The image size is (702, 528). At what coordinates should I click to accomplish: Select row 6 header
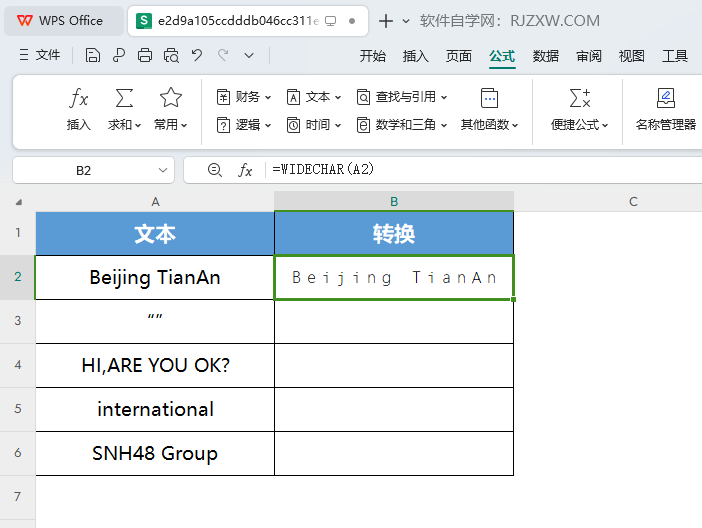tap(17, 453)
